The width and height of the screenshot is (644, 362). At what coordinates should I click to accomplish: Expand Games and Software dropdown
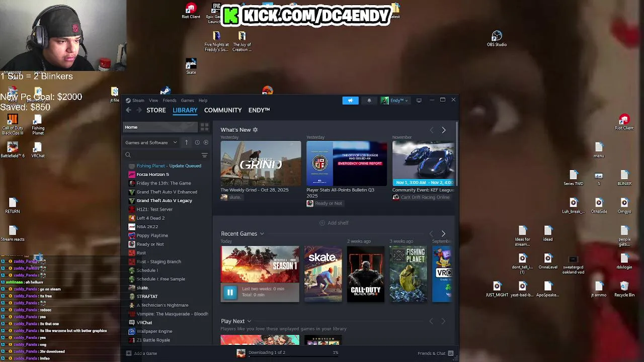click(x=151, y=142)
